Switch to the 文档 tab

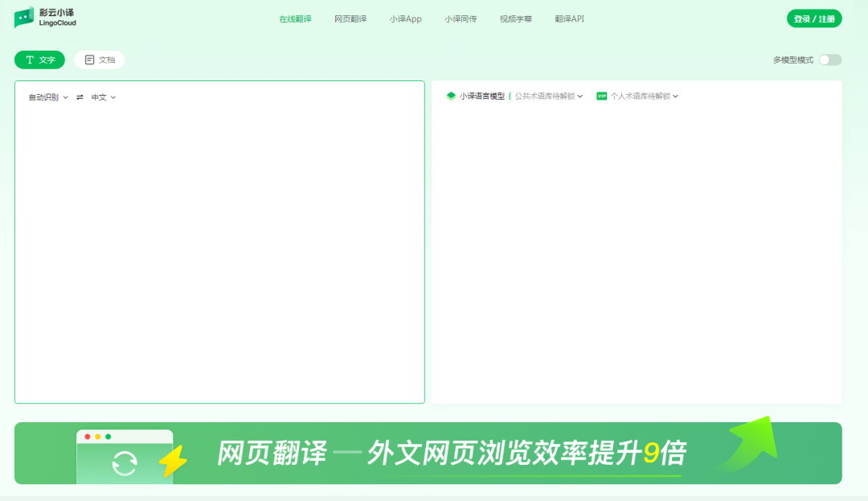click(99, 60)
